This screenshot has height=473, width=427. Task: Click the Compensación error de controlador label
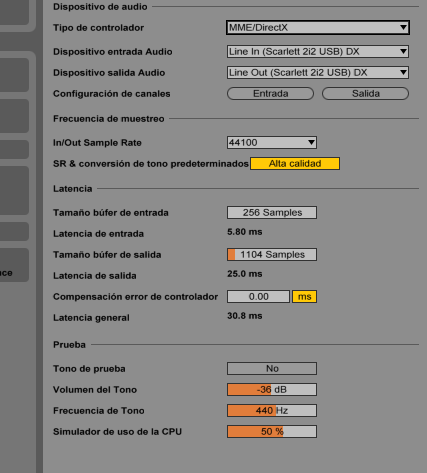click(x=135, y=297)
